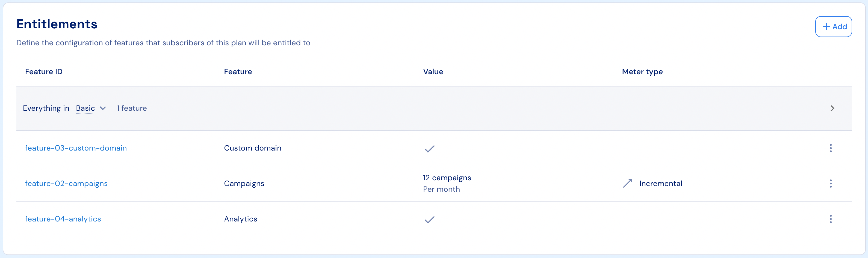Screen dimensions: 868x258
Task: Click the Incremental meter arrow icon
Action: tap(627, 183)
